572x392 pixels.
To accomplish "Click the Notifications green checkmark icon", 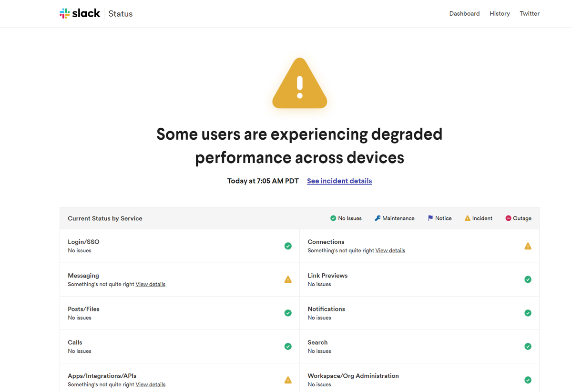I will point(528,313).
